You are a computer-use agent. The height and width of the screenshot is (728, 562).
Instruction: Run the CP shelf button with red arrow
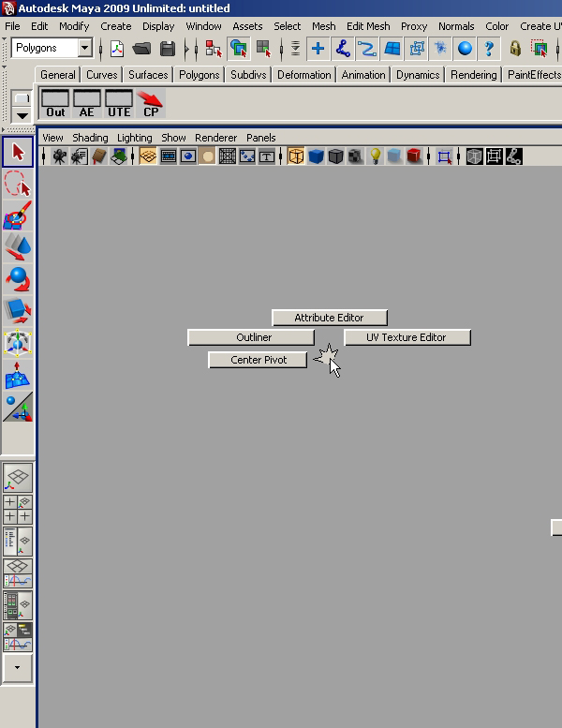[151, 104]
